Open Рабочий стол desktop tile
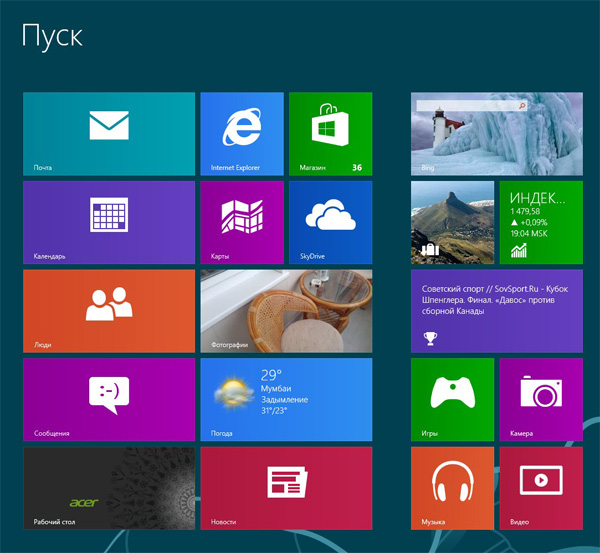Screen dimensions: 600x553 [108, 488]
